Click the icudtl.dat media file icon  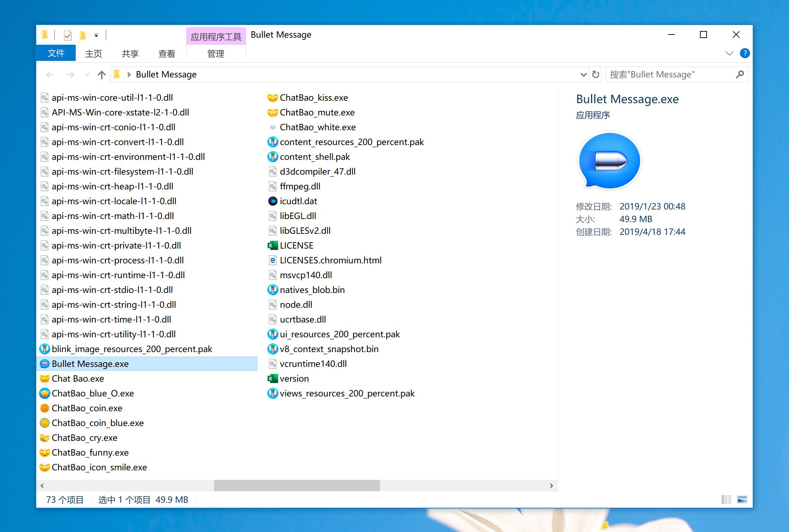point(273,201)
